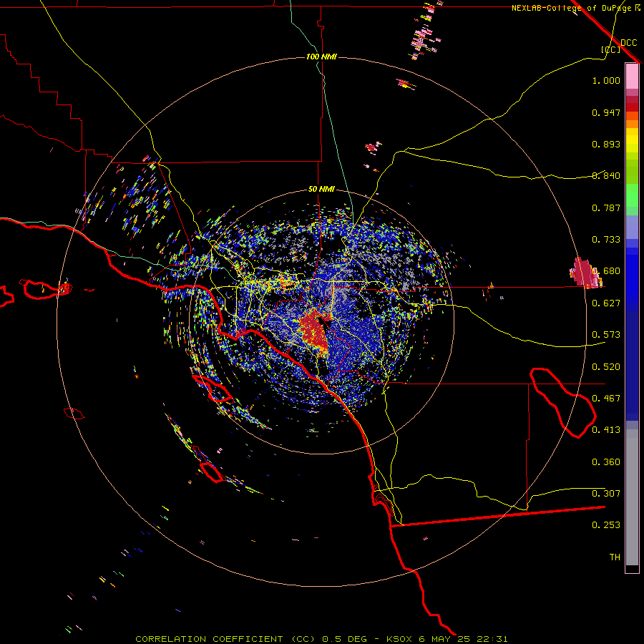Click the DCC product label

(628, 43)
